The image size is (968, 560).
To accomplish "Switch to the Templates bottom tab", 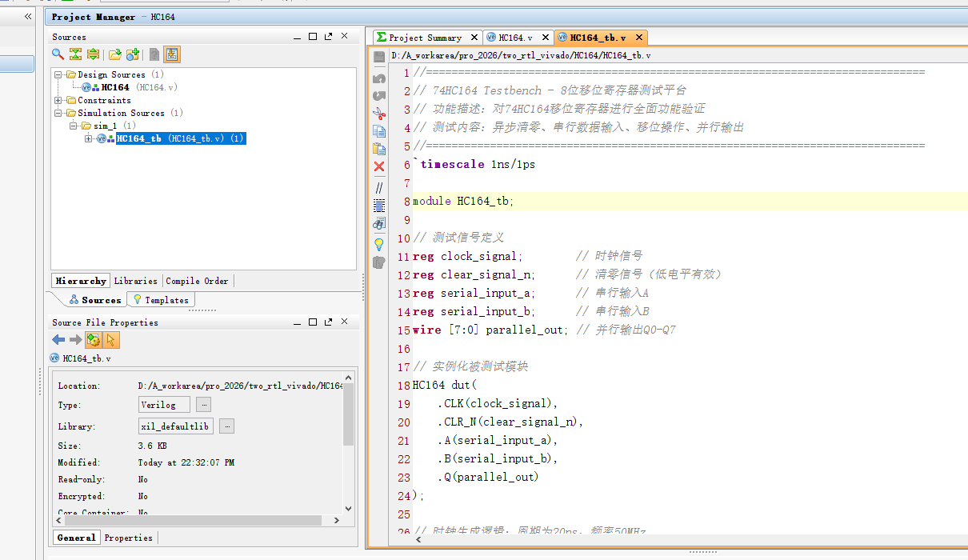I will pyautogui.click(x=161, y=300).
